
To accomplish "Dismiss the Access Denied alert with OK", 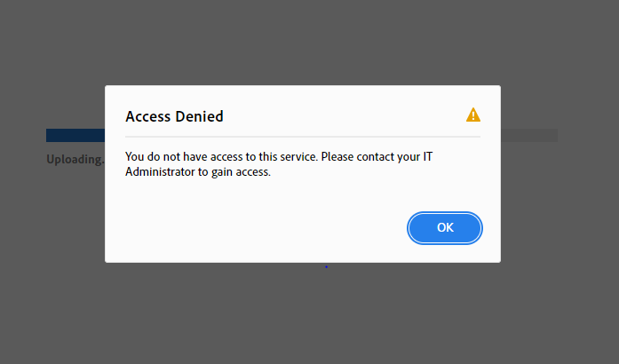I will pos(445,228).
